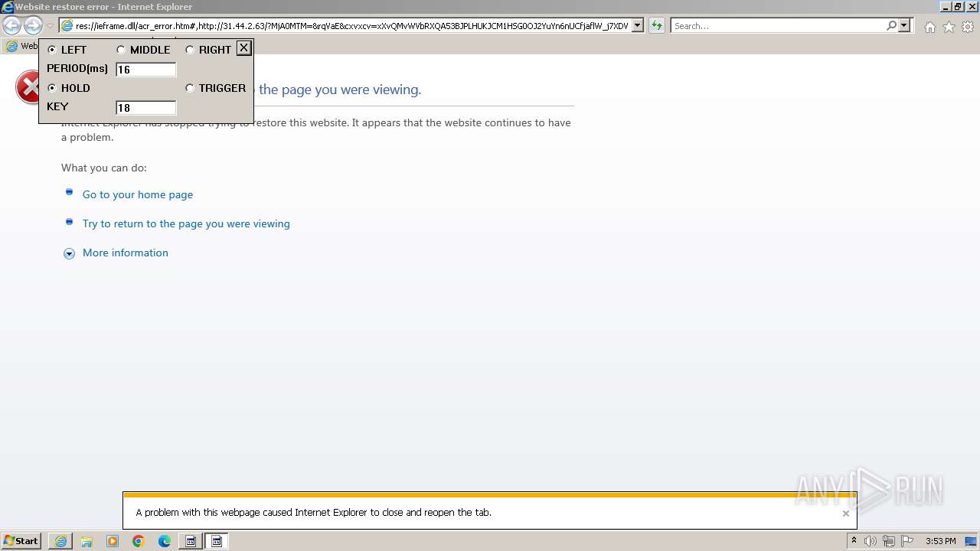This screenshot has height=551, width=980.
Task: Click the page icon in the address bar
Action: pyautogui.click(x=67, y=26)
